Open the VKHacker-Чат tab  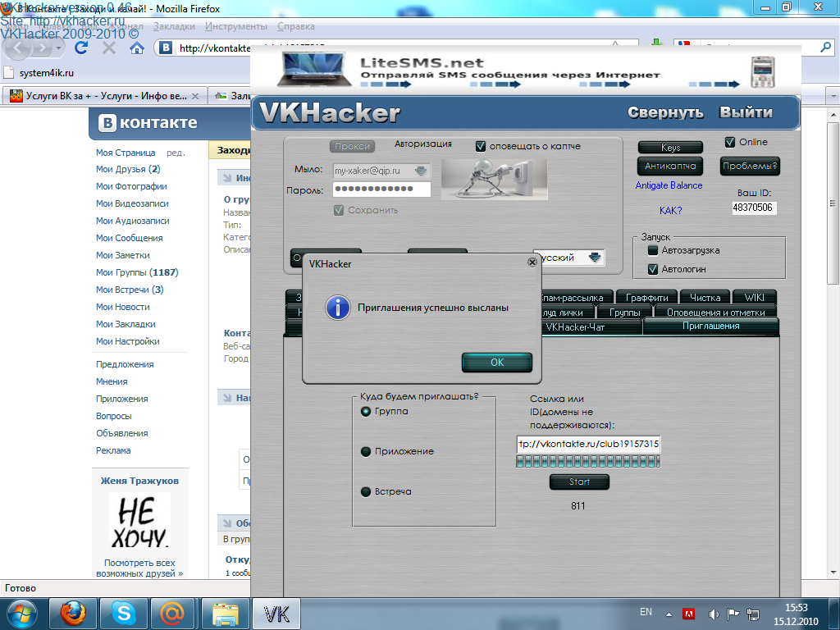[x=575, y=326]
